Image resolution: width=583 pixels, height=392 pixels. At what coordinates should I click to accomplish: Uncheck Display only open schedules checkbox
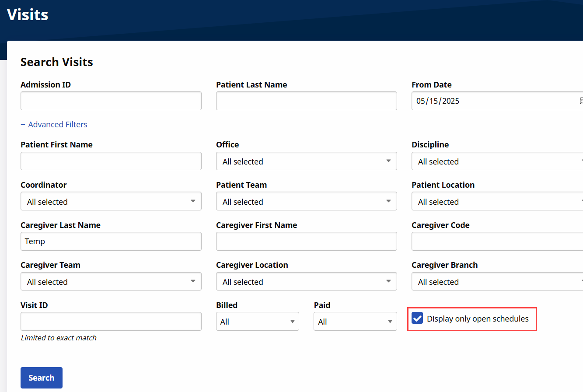pyautogui.click(x=418, y=318)
